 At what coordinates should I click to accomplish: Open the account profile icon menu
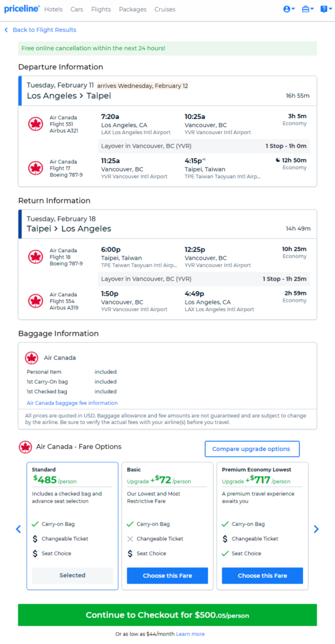[289, 9]
